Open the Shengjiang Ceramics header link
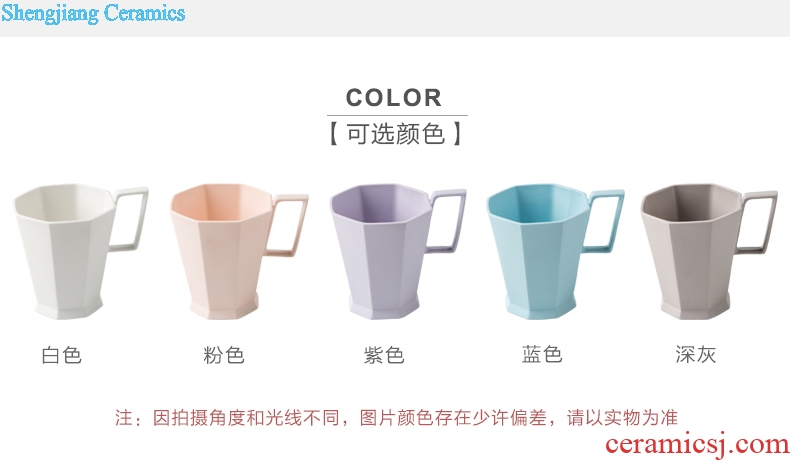 click(x=93, y=13)
